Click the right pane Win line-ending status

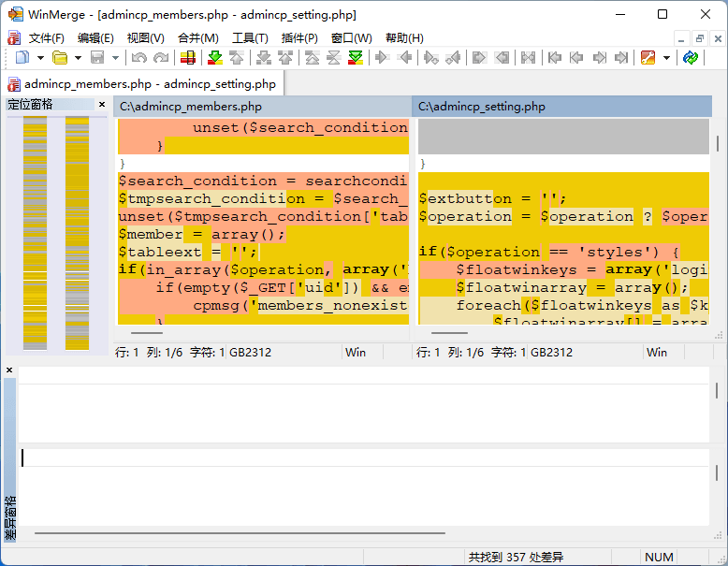pos(657,353)
